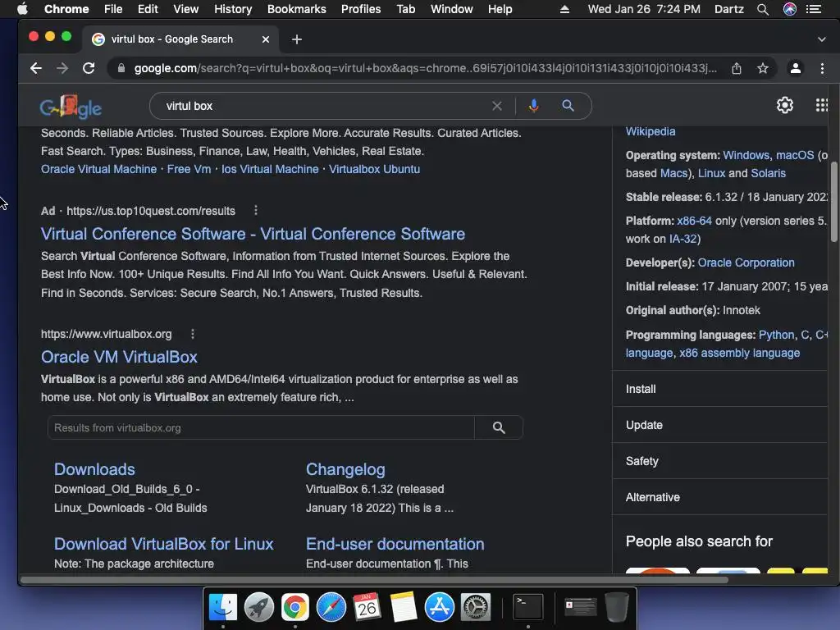Screen dimensions: 840x630
Task: Open the Profiles menu
Action: (361, 9)
